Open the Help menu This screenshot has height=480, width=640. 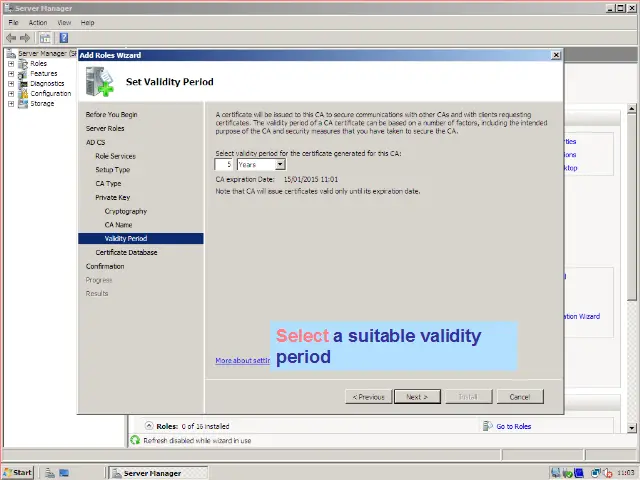[87, 23]
